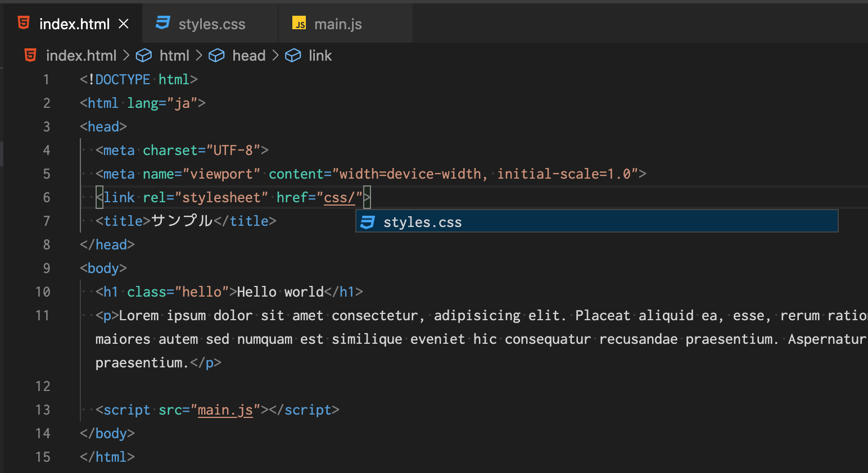
Task: Click the charset="UTF-8" attribute
Action: (202, 151)
